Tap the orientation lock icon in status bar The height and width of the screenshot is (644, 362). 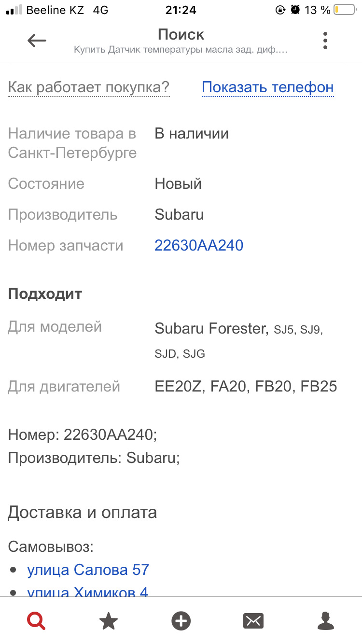pyautogui.click(x=280, y=9)
